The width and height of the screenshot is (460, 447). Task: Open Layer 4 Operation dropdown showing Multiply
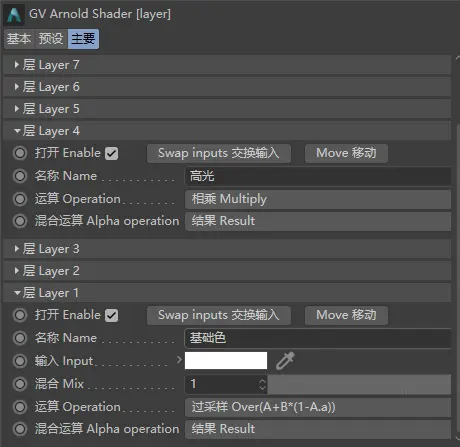pos(318,199)
